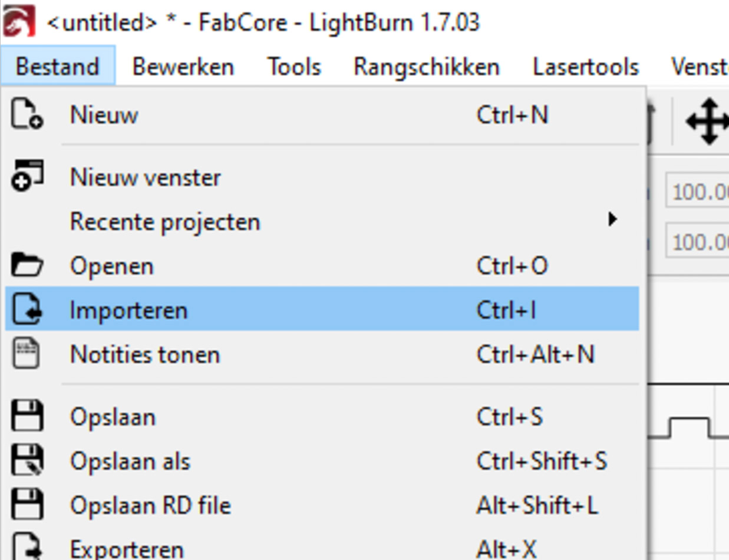Choose Importeren menu entry text
729x560 pixels.
tap(128, 310)
